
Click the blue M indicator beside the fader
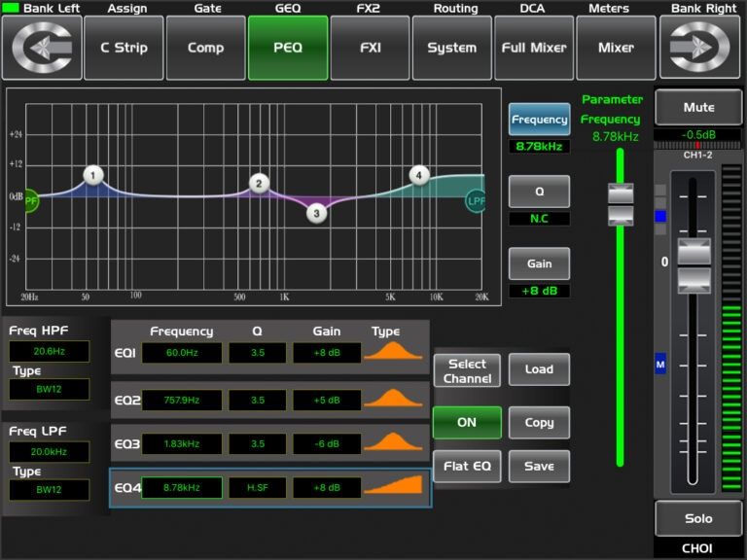point(660,365)
